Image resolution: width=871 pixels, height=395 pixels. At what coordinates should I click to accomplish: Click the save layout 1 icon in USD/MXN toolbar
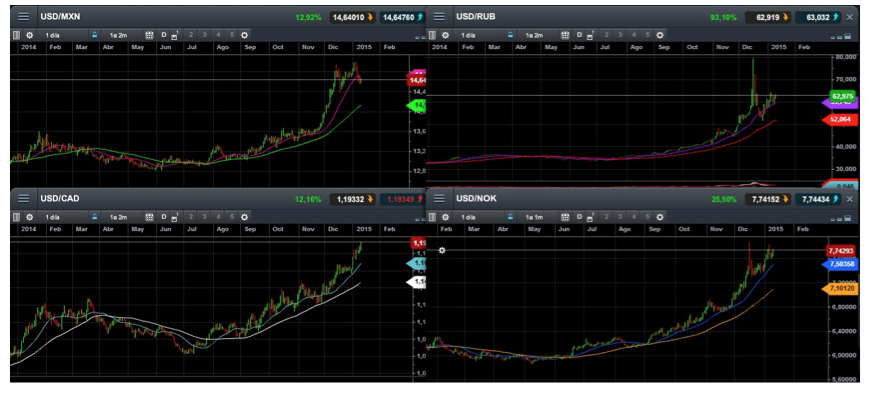click(174, 36)
